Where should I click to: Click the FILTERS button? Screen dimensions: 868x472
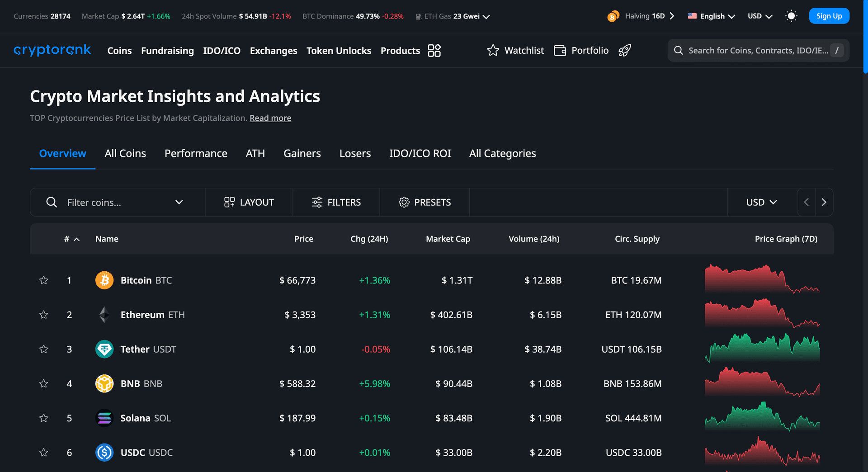[x=336, y=202]
